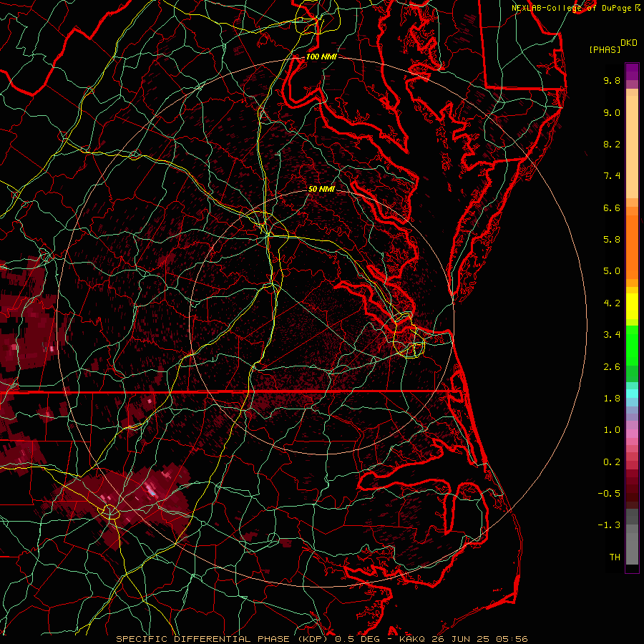Click the 7.4 scale value
Screen dimensions: 644x644
pos(612,176)
